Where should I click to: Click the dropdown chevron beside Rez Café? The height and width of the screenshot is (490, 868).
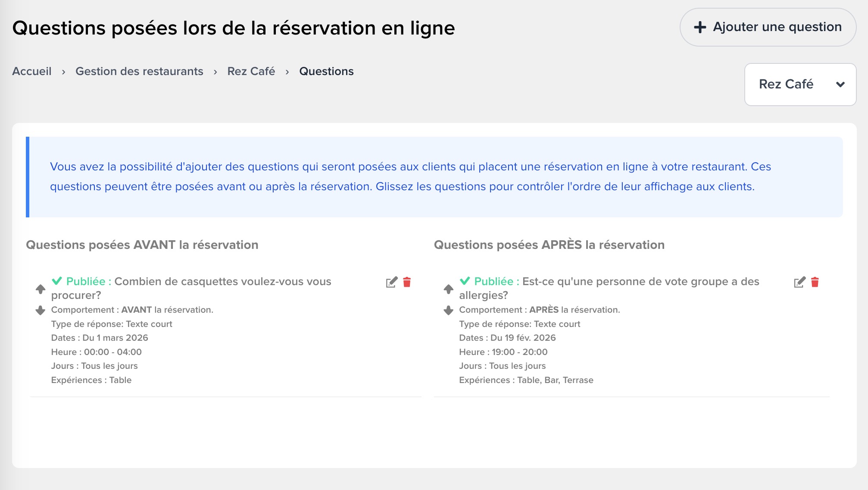click(840, 85)
